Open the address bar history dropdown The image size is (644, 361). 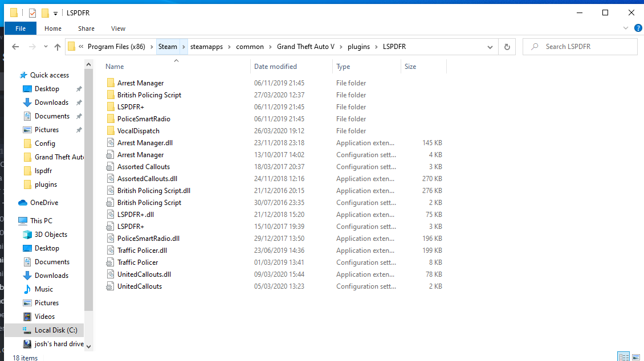tap(490, 47)
